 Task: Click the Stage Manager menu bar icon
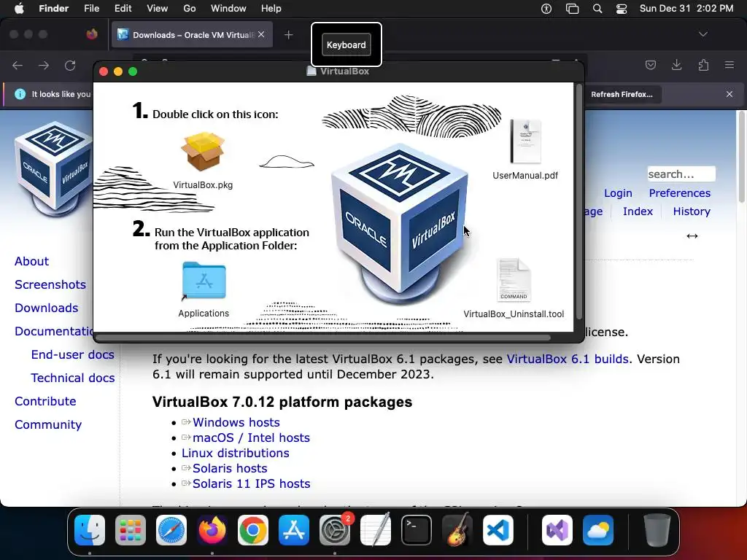(572, 9)
